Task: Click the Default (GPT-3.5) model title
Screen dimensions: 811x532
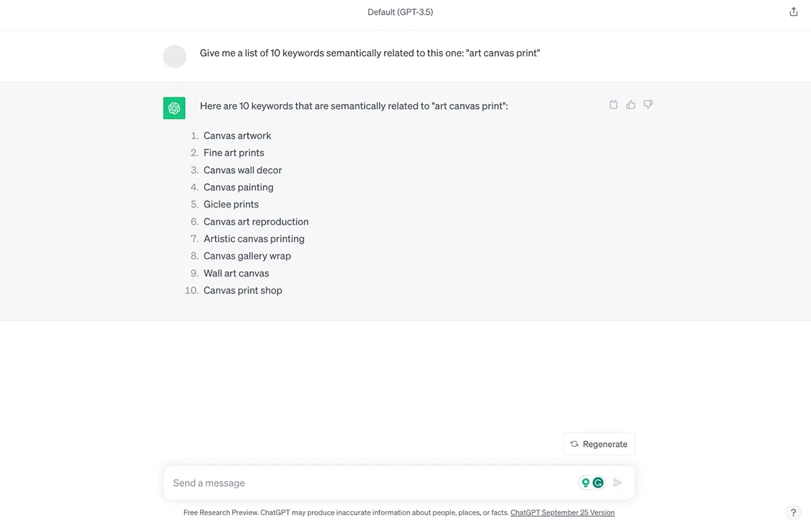Action: (x=400, y=12)
